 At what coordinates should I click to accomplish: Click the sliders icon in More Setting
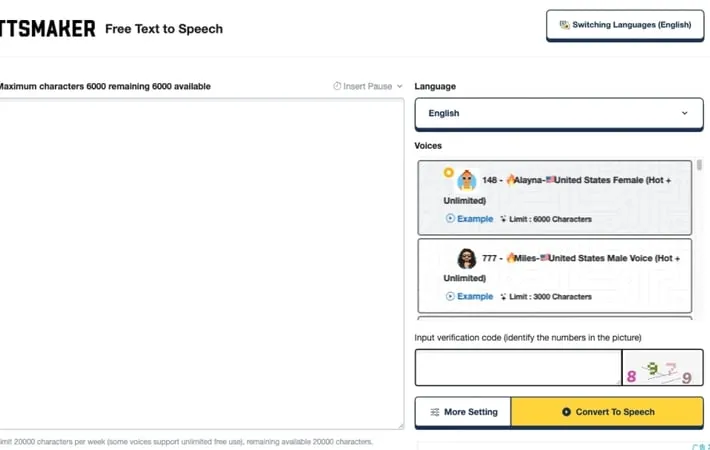[434, 412]
